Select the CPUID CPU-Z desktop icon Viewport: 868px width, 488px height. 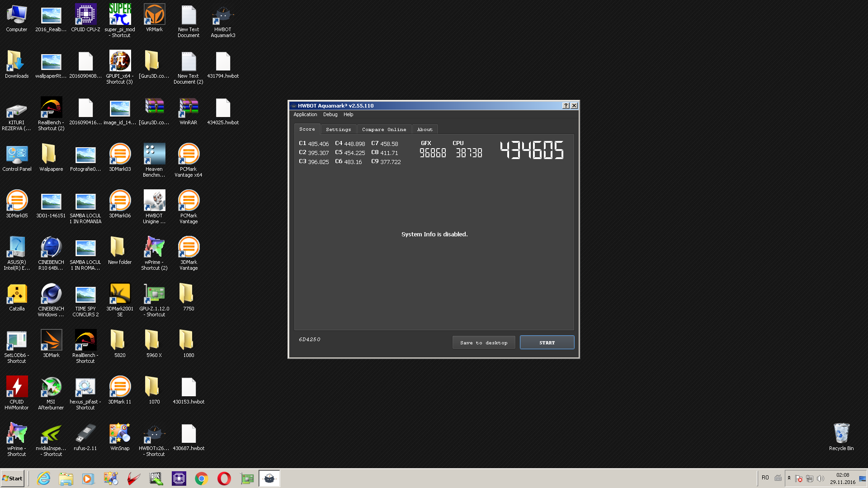(85, 18)
